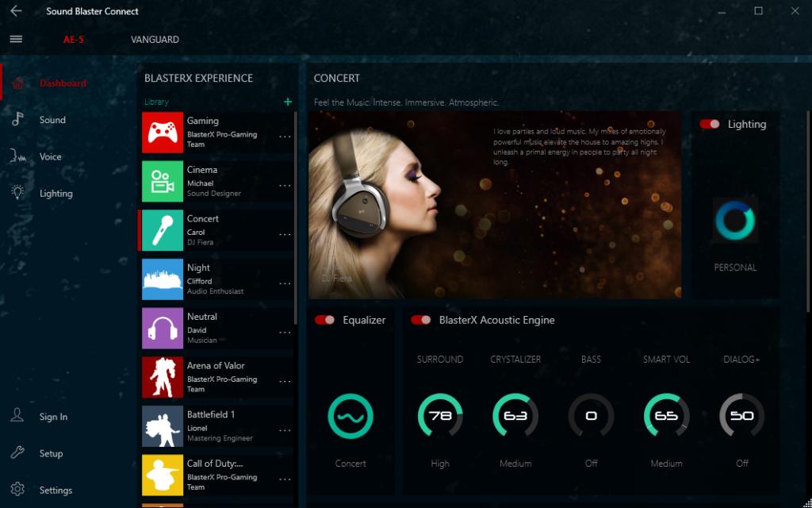Image resolution: width=812 pixels, height=508 pixels.
Task: Click the profile list scrollbar
Action: pos(296,217)
